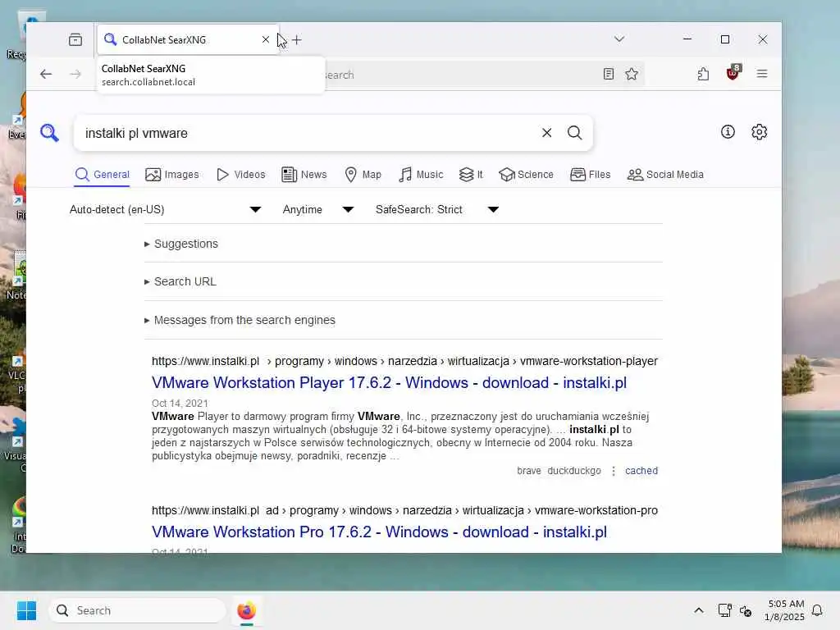The width and height of the screenshot is (840, 630).
Task: Open VMware Workstation Pro 17.6.2 result
Action: [379, 532]
